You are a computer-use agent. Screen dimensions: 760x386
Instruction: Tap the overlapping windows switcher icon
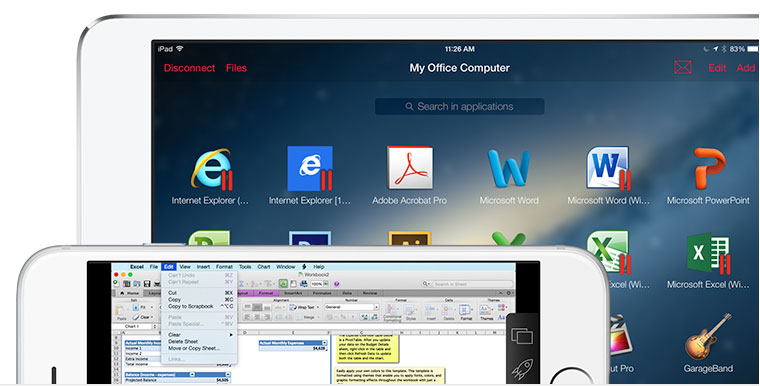tap(522, 336)
